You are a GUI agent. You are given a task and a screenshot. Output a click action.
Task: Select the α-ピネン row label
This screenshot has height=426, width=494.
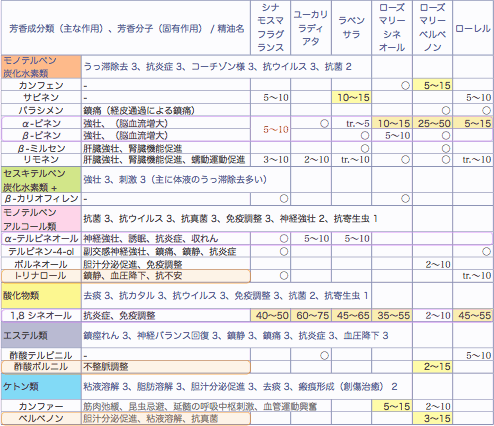point(41,123)
